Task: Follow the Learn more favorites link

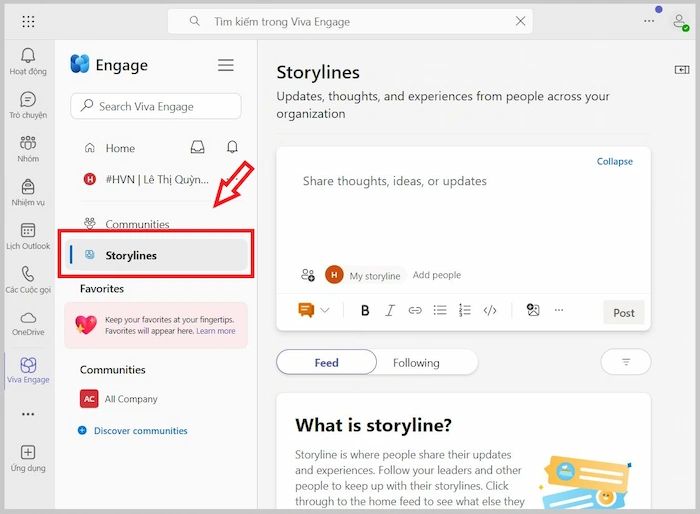Action: 216,331
